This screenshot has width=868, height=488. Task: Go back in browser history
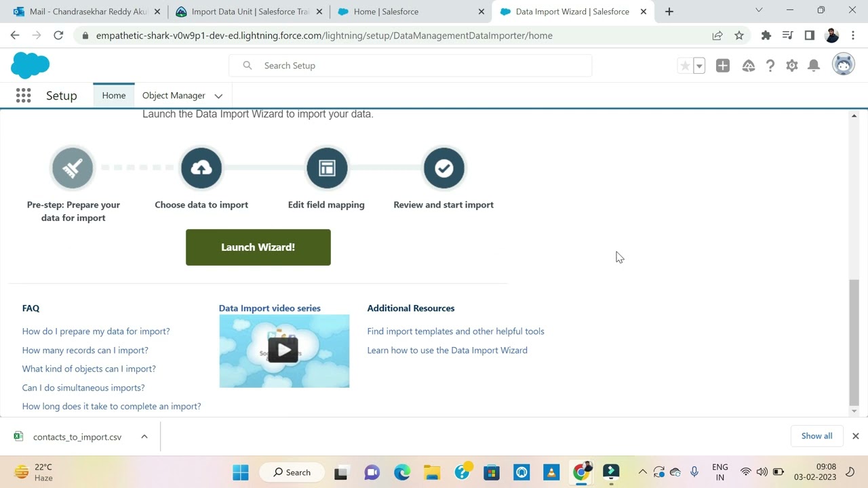tap(15, 35)
